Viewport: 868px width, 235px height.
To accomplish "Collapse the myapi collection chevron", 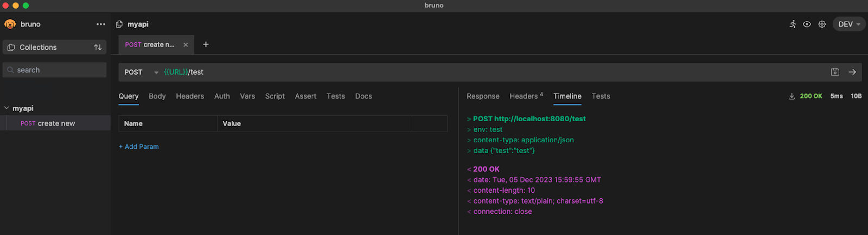I will (x=7, y=108).
